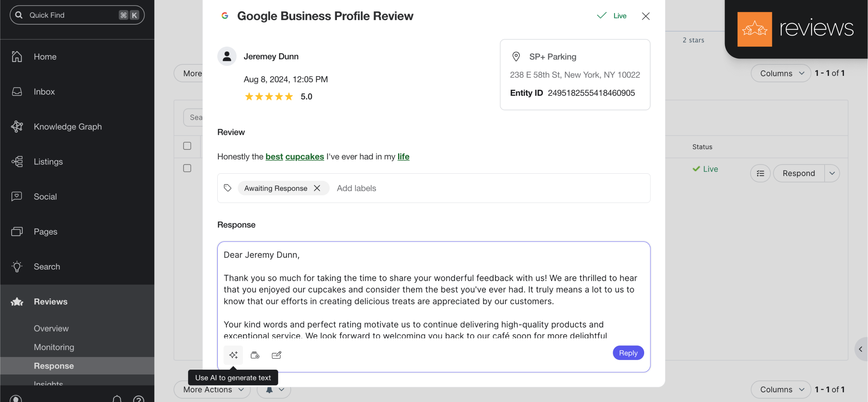Click the Quick Find search field
The width and height of the screenshot is (868, 402).
(73, 15)
